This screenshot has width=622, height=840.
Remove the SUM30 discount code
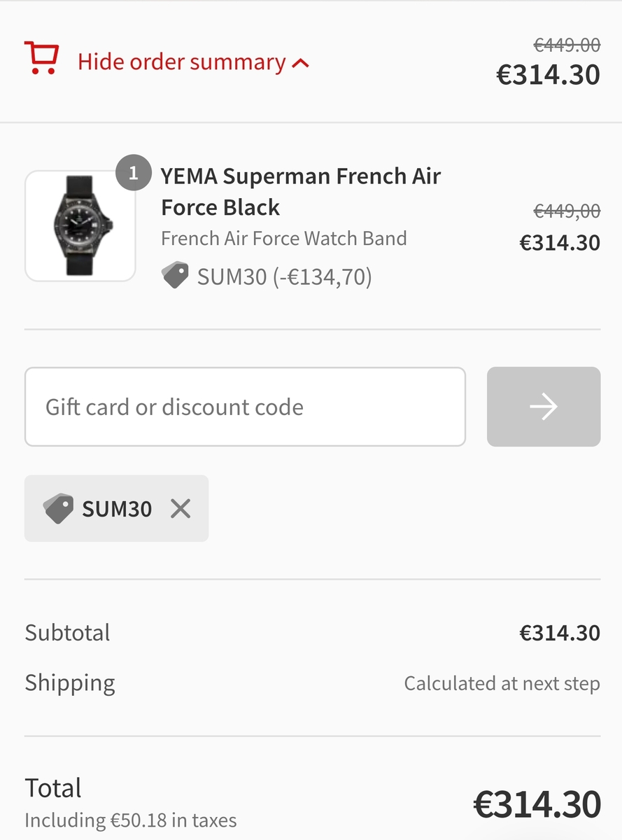(x=181, y=508)
